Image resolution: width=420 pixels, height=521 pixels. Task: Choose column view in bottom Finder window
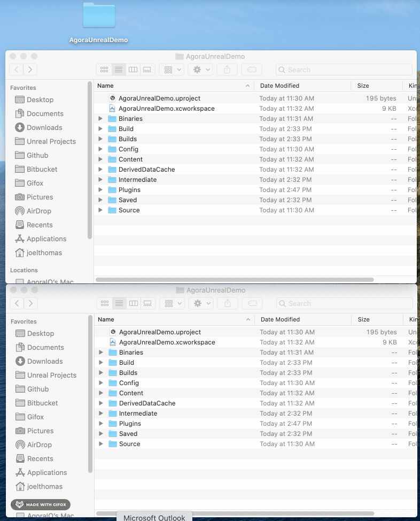pyautogui.click(x=134, y=303)
